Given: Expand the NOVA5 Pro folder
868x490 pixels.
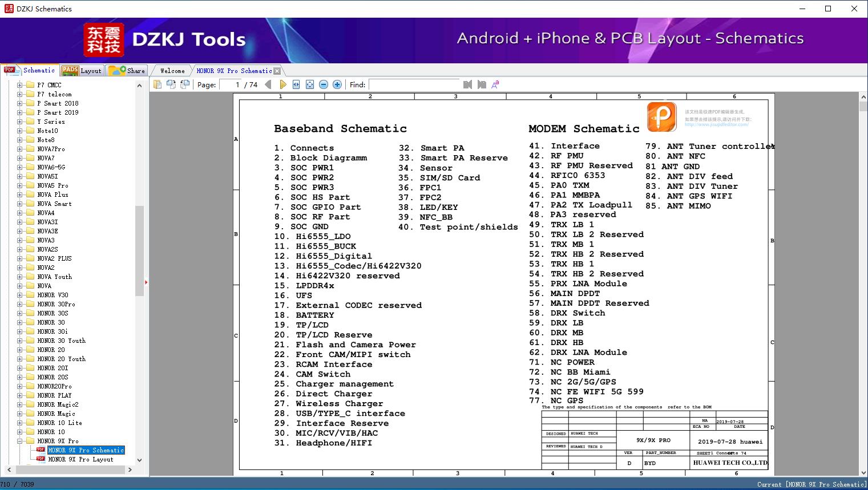Looking at the screenshot, I should click(x=20, y=185).
